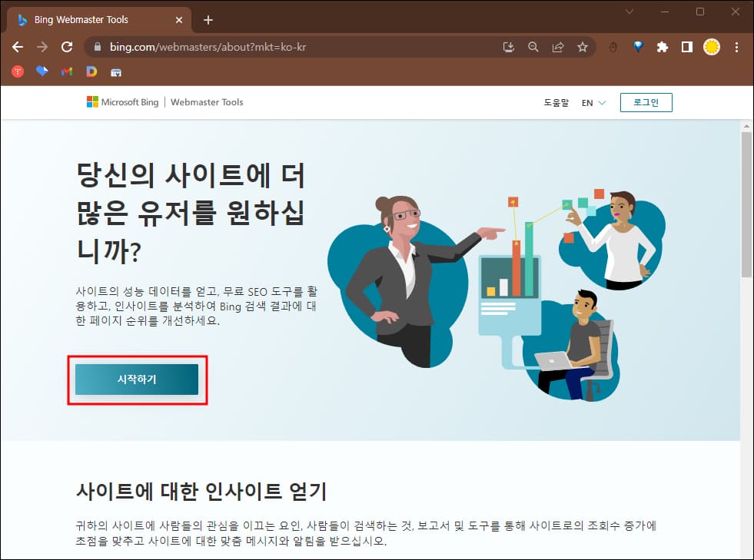Screen dimensions: 754x560
Task: Click the page vertical scrollbar thumb
Action: pos(746,205)
